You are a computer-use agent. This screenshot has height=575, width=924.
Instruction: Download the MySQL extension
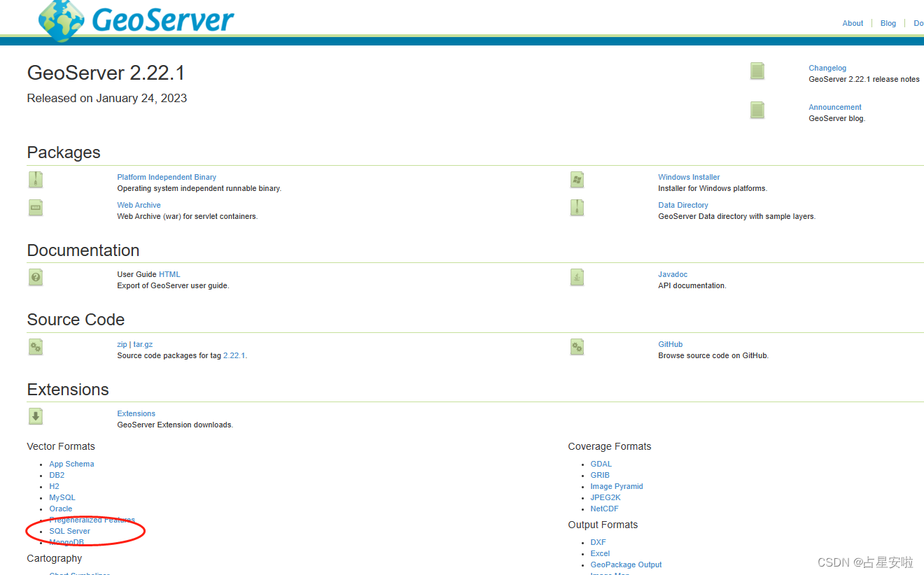tap(62, 497)
